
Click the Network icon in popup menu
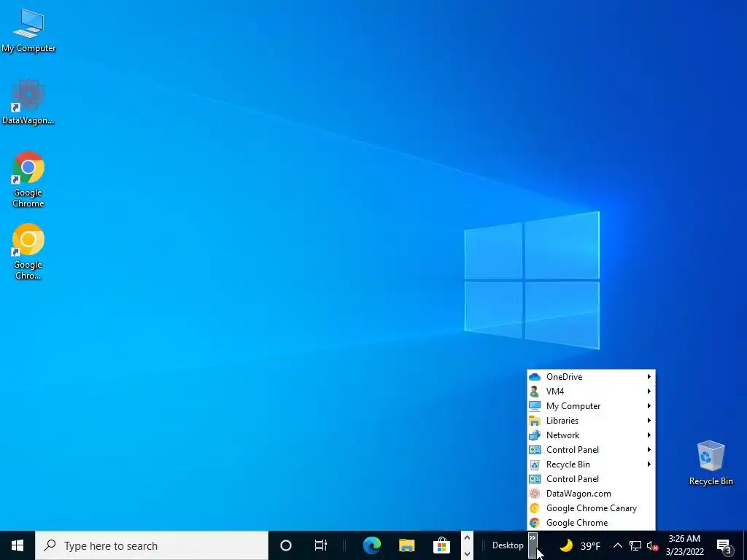[x=535, y=435]
